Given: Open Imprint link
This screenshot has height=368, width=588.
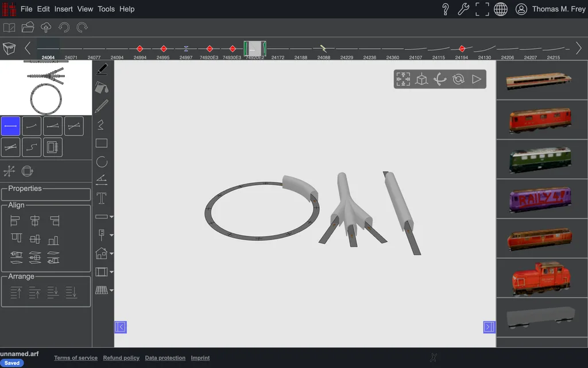Looking at the screenshot, I should click(x=200, y=358).
